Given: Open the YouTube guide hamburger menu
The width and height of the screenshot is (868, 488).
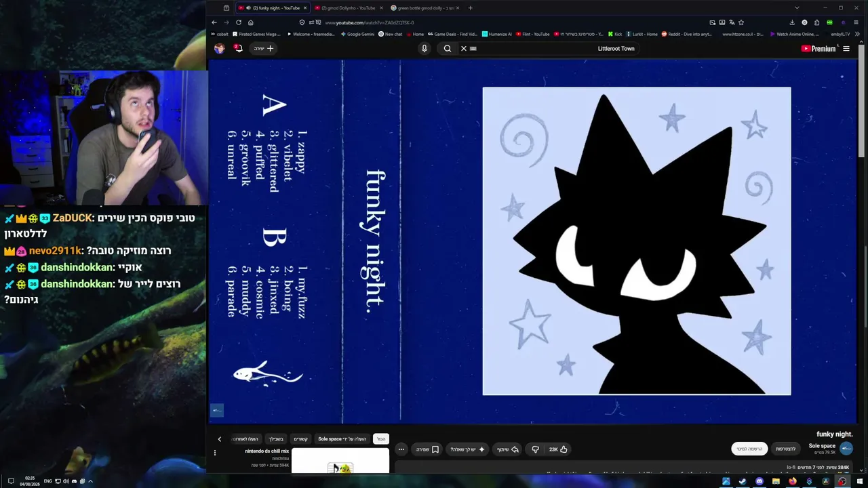Looking at the screenshot, I should [846, 49].
